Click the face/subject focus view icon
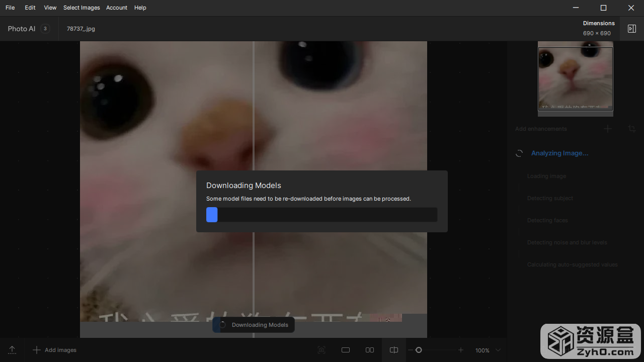644x362 pixels. point(321,350)
